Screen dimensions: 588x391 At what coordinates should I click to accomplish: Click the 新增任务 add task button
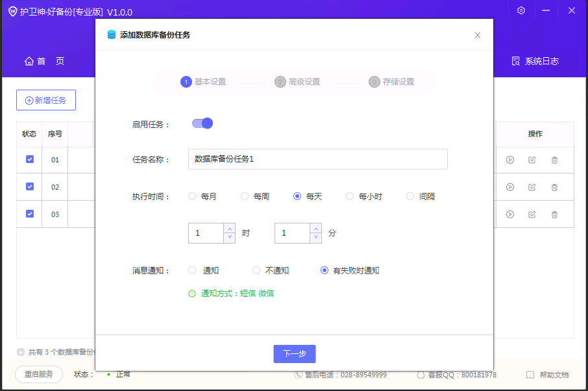coord(46,100)
